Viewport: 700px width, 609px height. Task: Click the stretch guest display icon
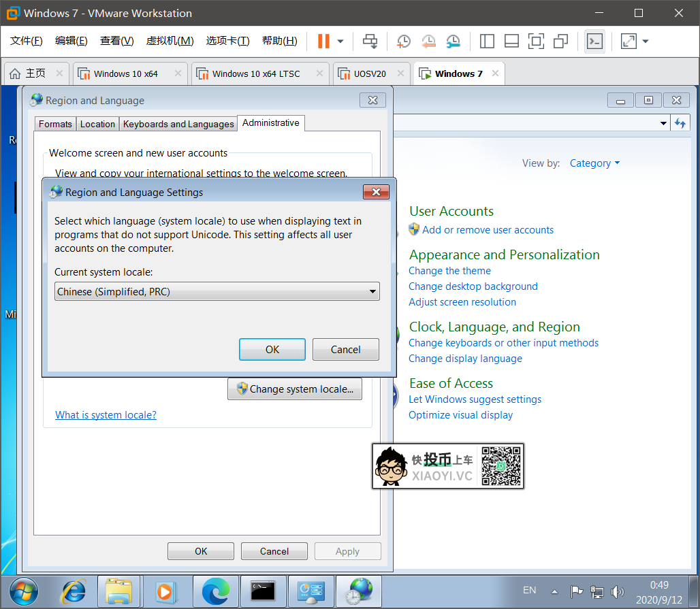pos(629,42)
